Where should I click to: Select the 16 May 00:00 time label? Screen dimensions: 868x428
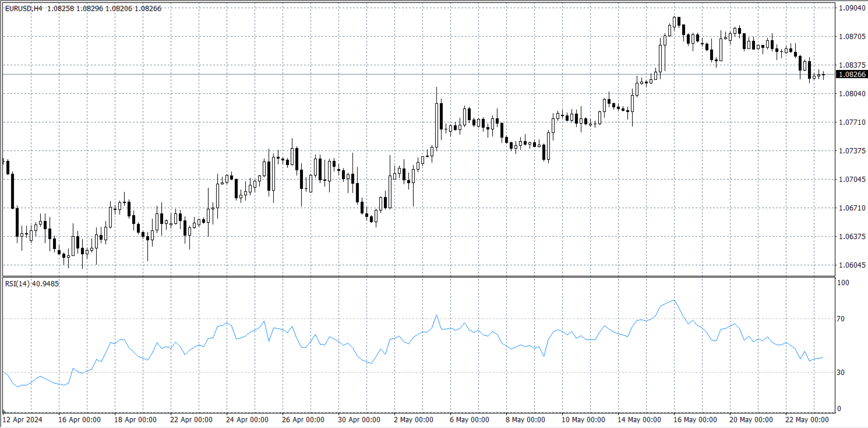pyautogui.click(x=695, y=420)
